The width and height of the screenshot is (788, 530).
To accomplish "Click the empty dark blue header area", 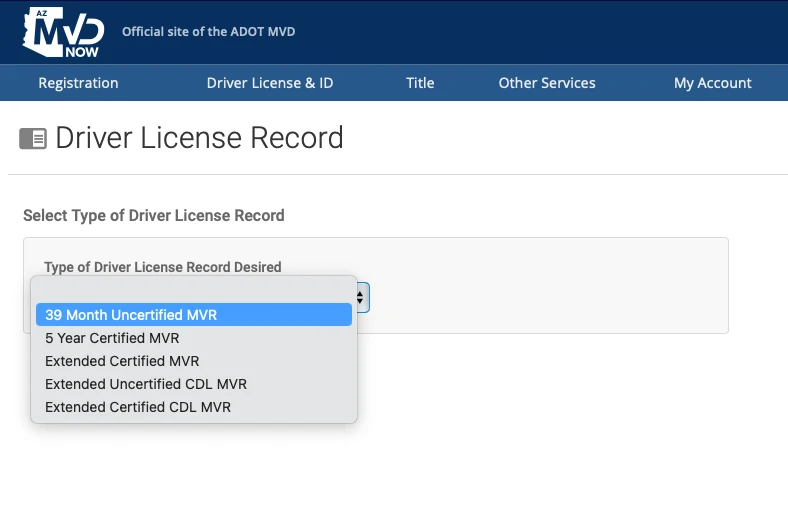I will (x=550, y=32).
